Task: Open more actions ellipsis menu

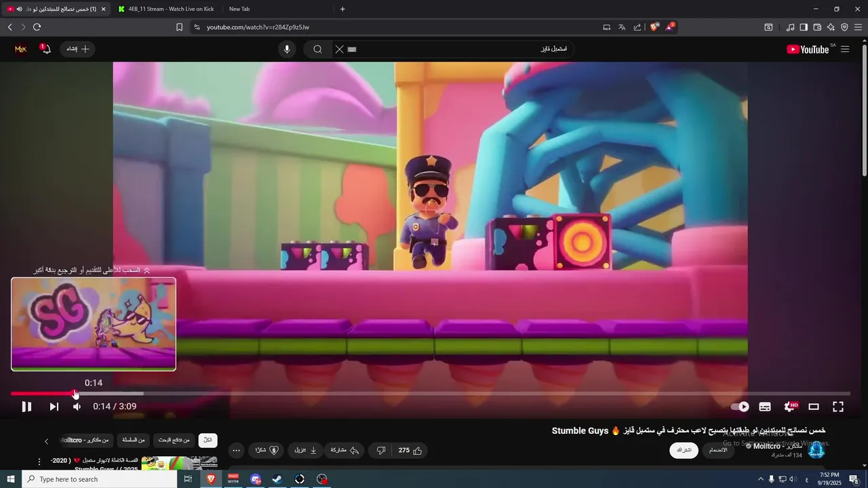Action: tap(236, 450)
